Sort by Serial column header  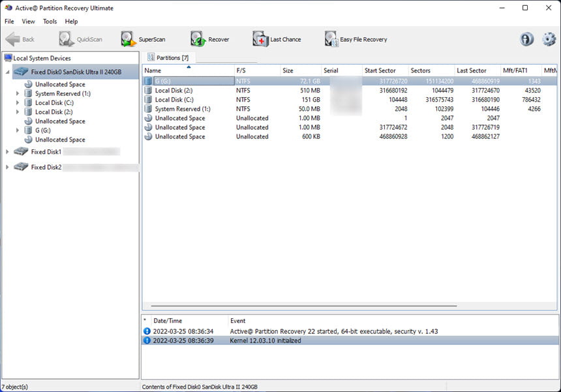[x=342, y=70]
